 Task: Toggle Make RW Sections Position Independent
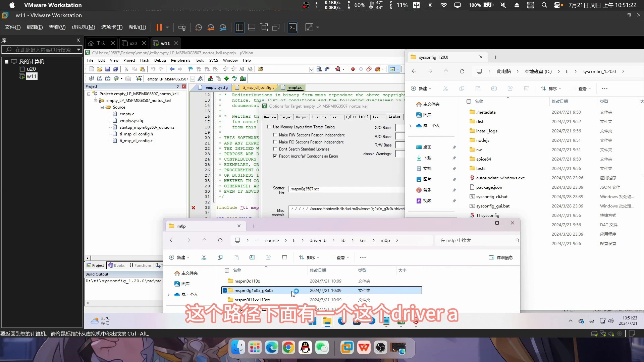point(275,135)
